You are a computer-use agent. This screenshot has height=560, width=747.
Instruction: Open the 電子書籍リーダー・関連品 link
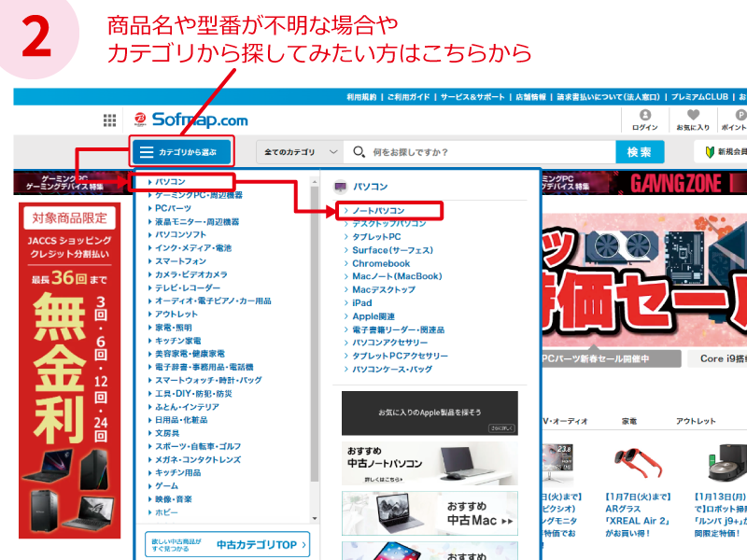(399, 329)
